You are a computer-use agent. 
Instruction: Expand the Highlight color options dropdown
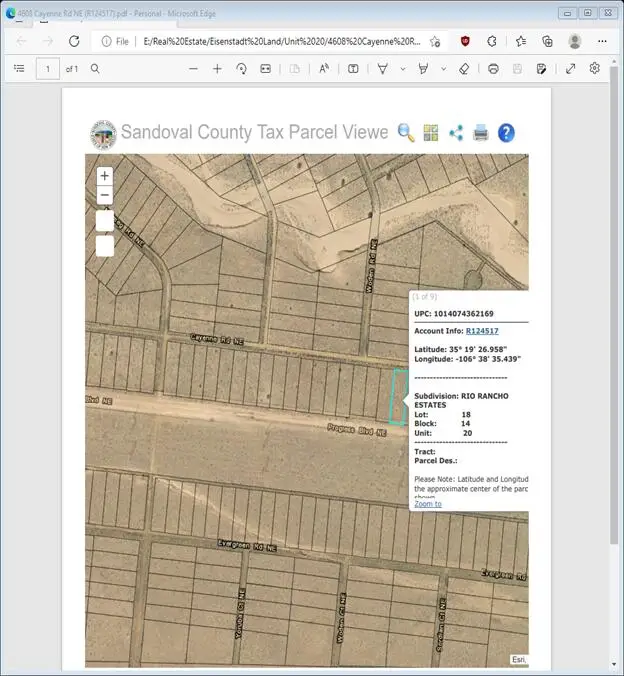442,69
